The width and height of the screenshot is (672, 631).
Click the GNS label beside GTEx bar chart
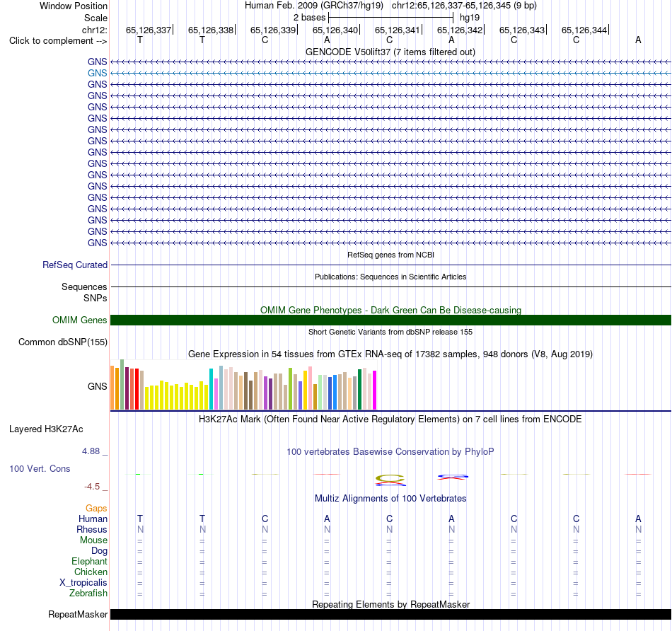tap(98, 387)
